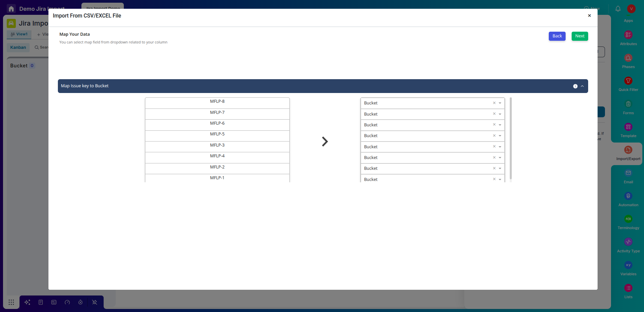This screenshot has width=644, height=312.
Task: Click the mapping list vertical scrollbar
Action: [x=511, y=138]
